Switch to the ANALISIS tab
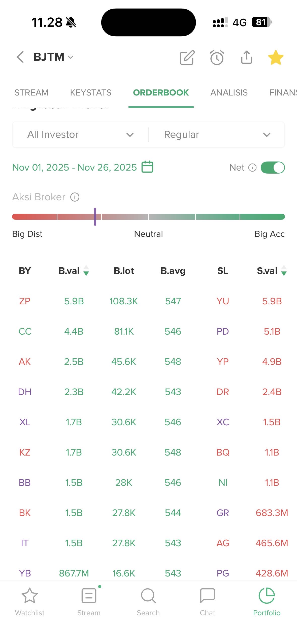Image resolution: width=297 pixels, height=644 pixels. [x=229, y=93]
